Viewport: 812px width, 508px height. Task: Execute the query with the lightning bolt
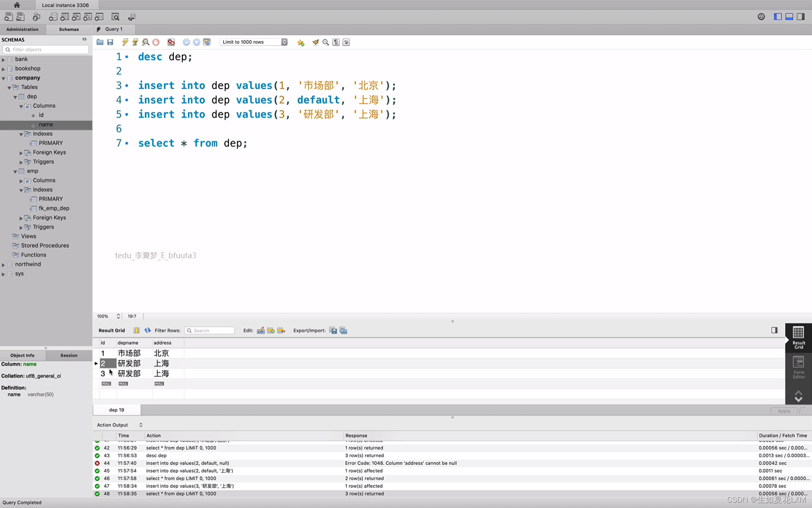click(x=125, y=42)
